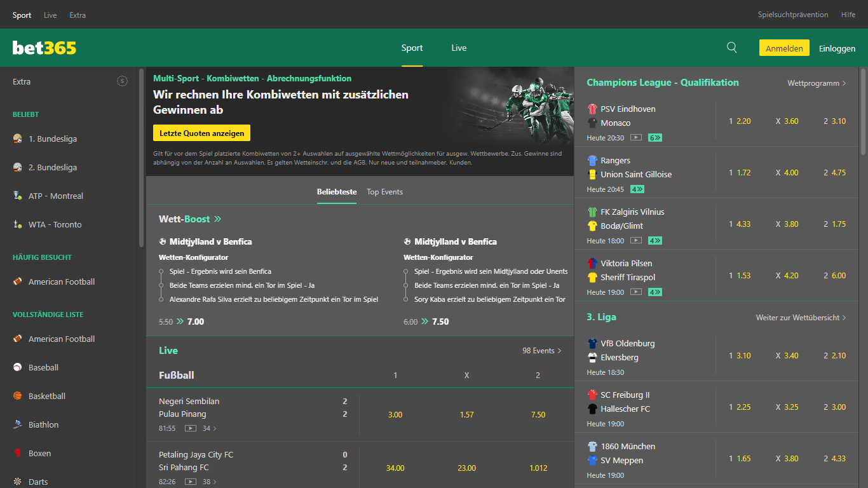The width and height of the screenshot is (868, 488).
Task: Click the Basketball sport icon
Action: pyautogui.click(x=18, y=396)
